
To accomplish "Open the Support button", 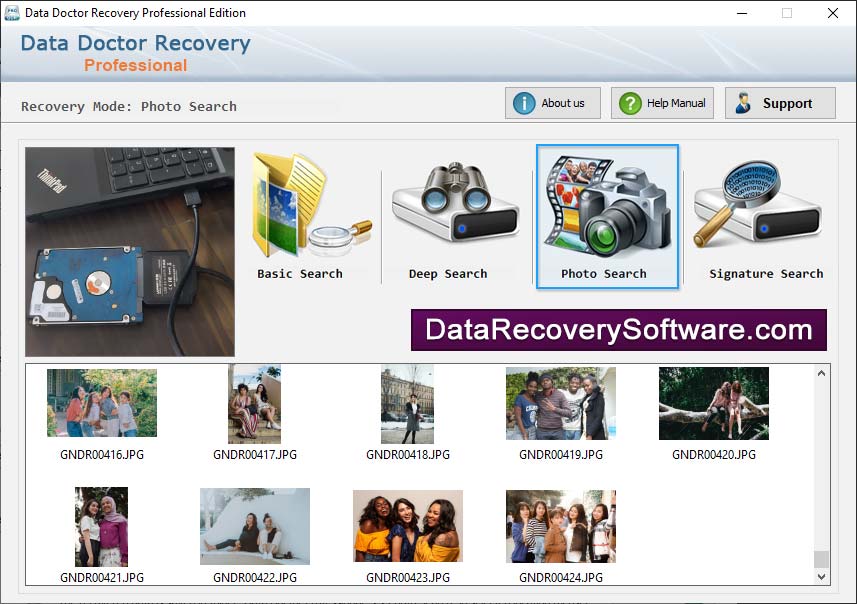I will tap(780, 103).
